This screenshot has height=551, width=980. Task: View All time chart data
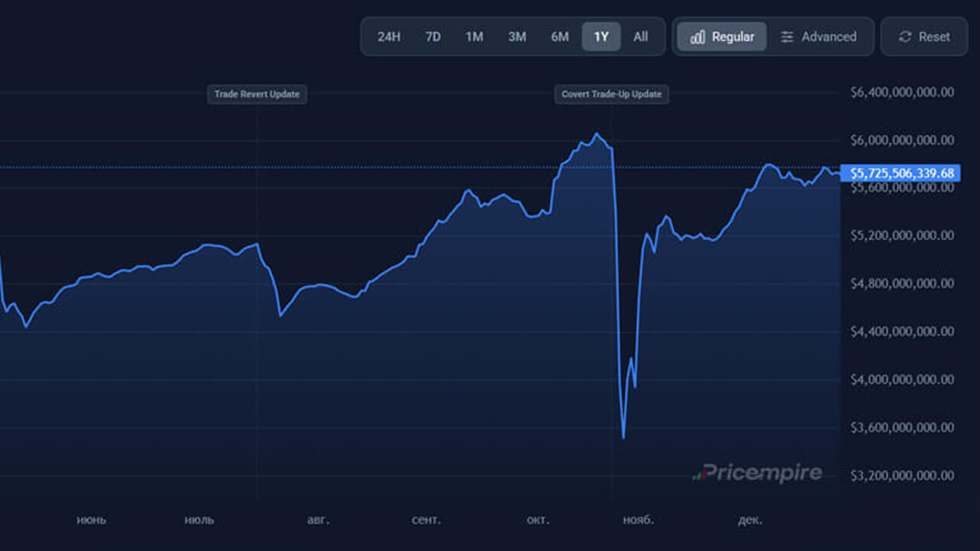point(641,37)
